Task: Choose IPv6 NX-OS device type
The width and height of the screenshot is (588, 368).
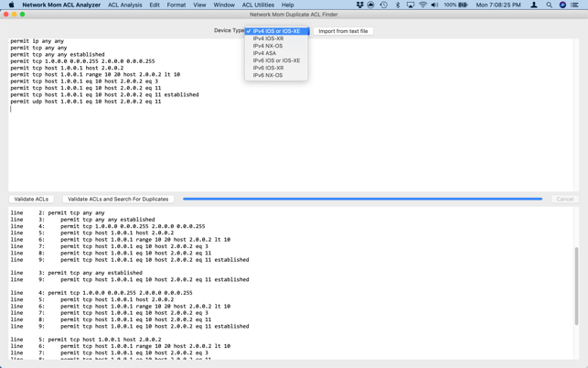Action: [276, 75]
